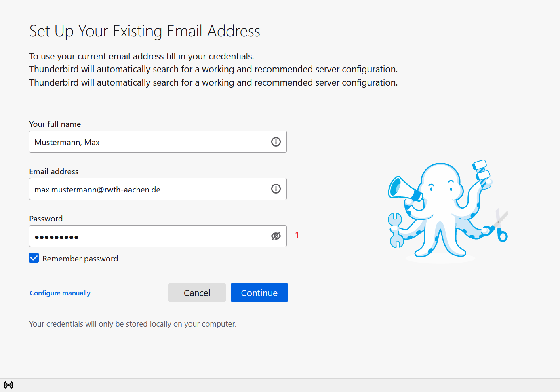The width and height of the screenshot is (560, 392).
Task: Click the info icon in email address field
Action: tap(276, 189)
